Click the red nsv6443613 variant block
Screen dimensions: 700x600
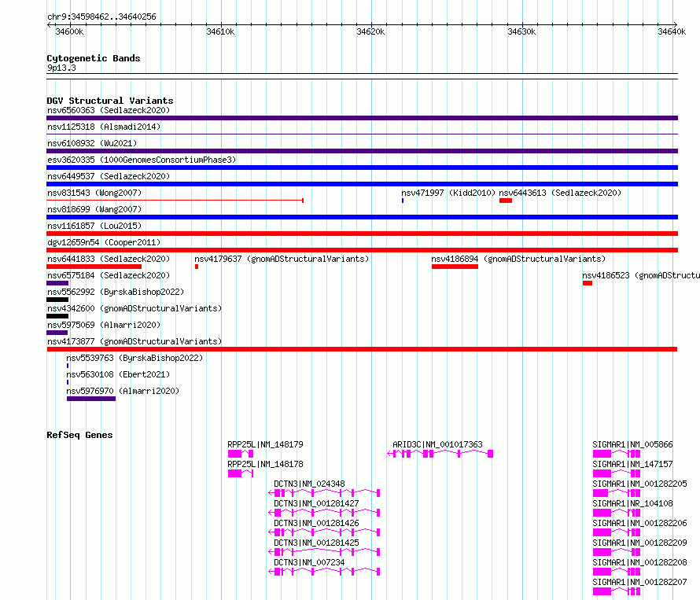click(506, 201)
